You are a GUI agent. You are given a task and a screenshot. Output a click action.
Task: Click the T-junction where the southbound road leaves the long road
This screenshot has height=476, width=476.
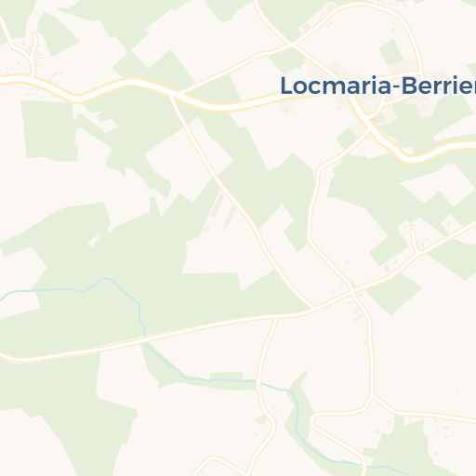click(x=276, y=317)
